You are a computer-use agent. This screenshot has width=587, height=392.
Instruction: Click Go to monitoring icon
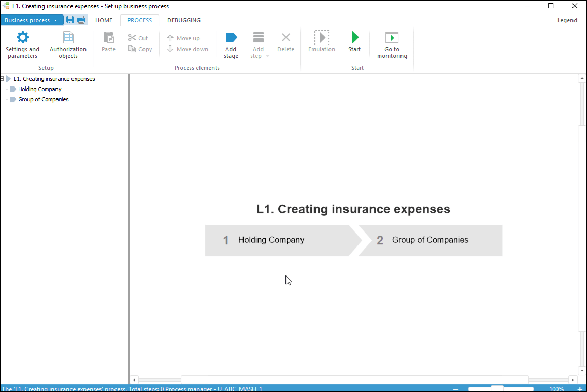click(392, 38)
